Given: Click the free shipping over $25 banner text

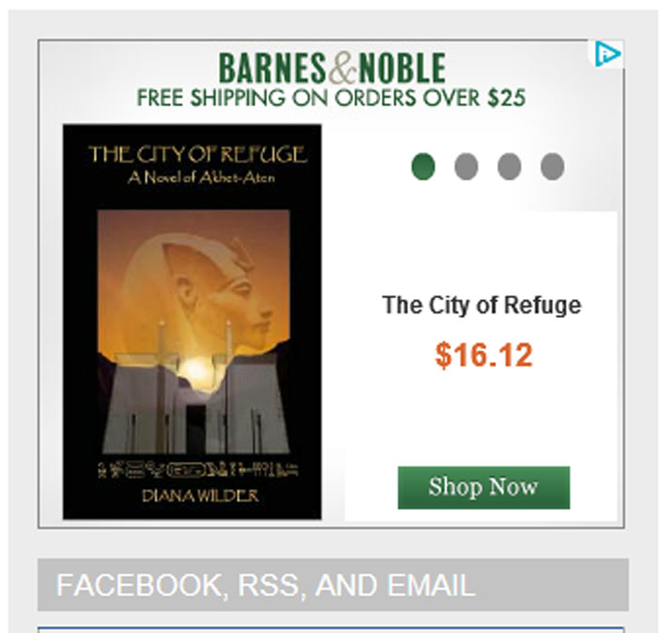Looking at the screenshot, I should [x=331, y=98].
